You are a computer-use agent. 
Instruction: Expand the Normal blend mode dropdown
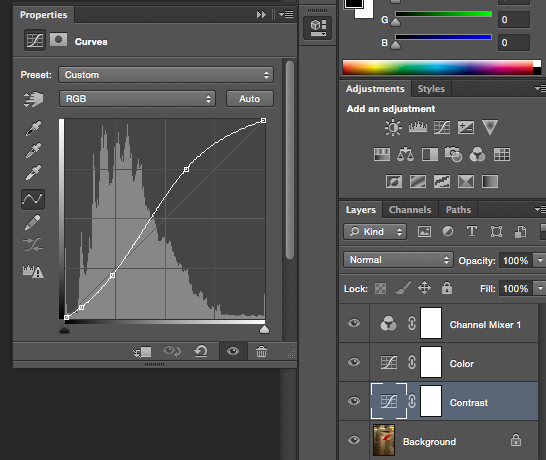(398, 260)
